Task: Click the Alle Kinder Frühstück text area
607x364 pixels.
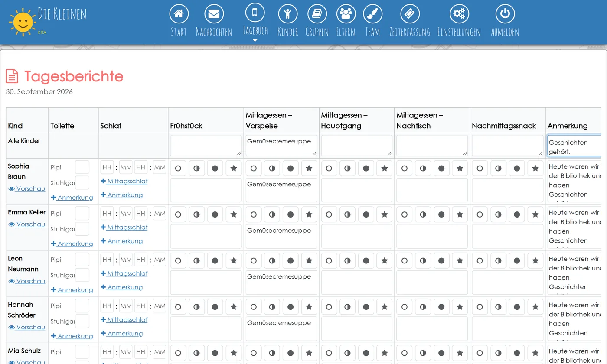Action: pyautogui.click(x=206, y=146)
